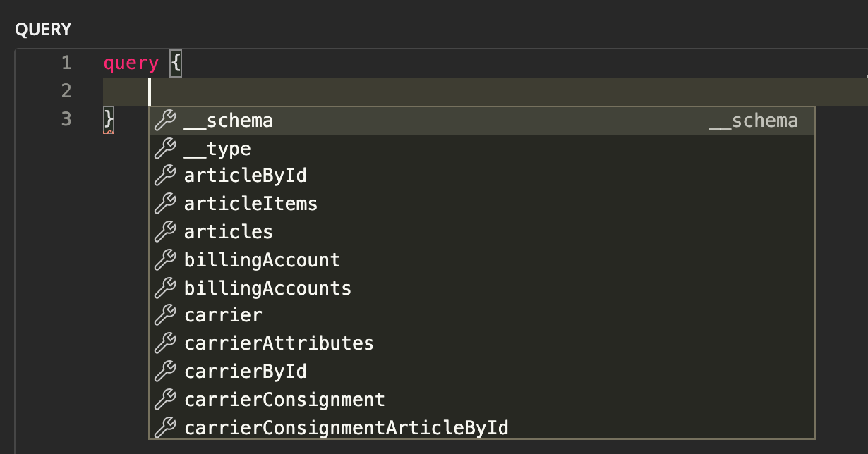Click the wrench icon next to articleById
The height and width of the screenshot is (454, 868).
pyautogui.click(x=164, y=176)
